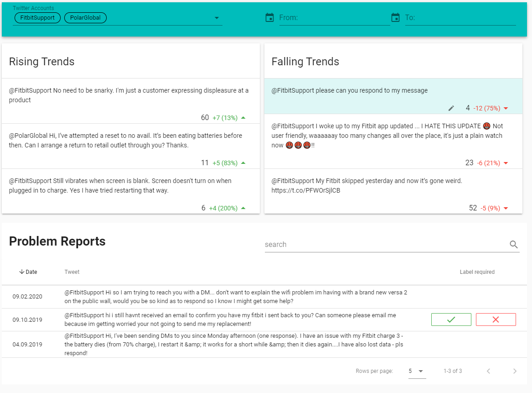Viewport: 532px width, 393px height.
Task: Click the search magnifier icon
Action: (514, 244)
